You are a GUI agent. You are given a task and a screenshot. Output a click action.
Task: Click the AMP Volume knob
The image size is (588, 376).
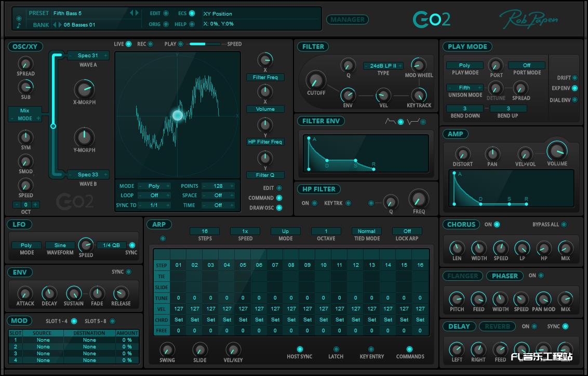pyautogui.click(x=557, y=150)
